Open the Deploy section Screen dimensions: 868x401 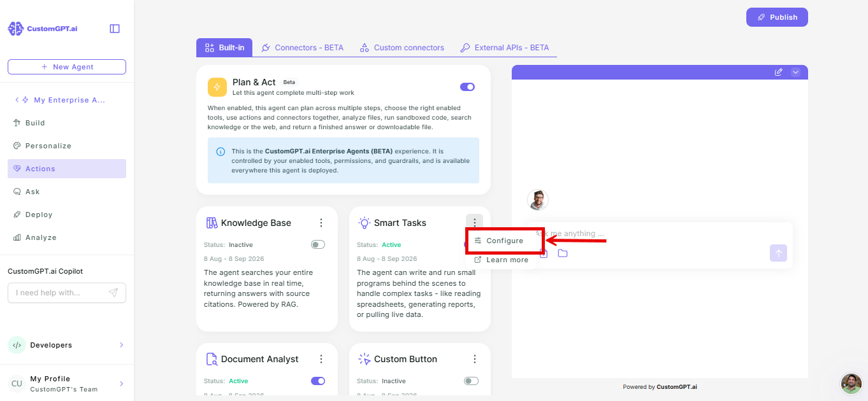[67, 215]
